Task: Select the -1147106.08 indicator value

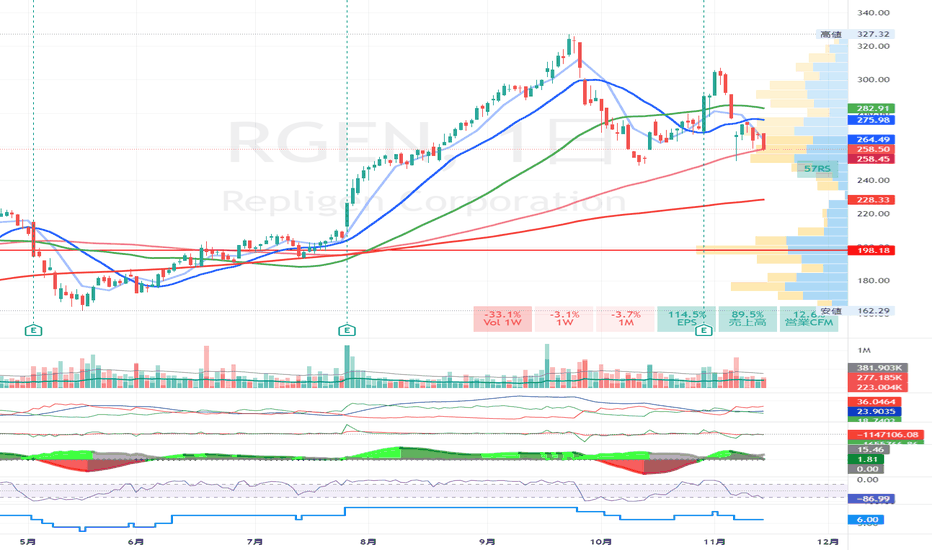Action: 886,435
